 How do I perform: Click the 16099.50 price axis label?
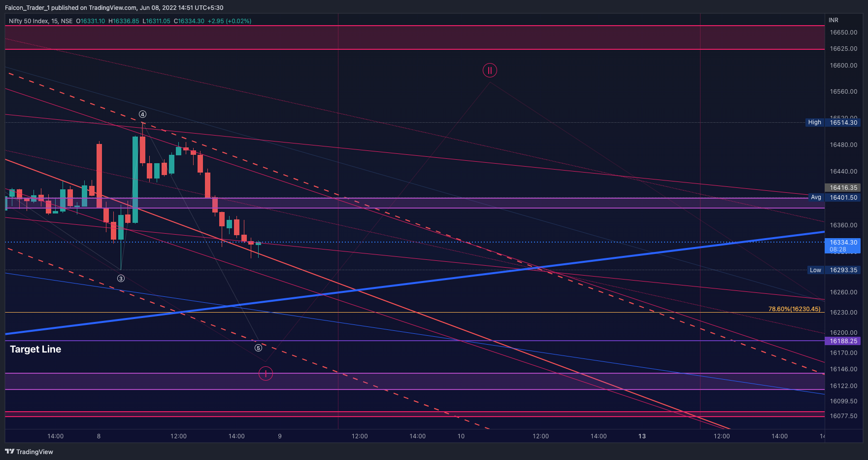point(843,401)
